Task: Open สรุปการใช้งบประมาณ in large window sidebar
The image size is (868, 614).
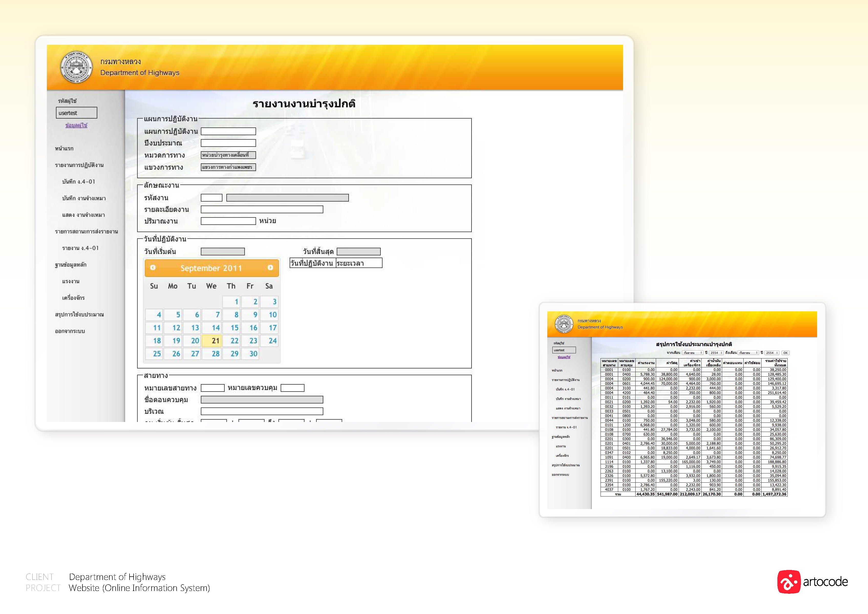Action: (79, 315)
